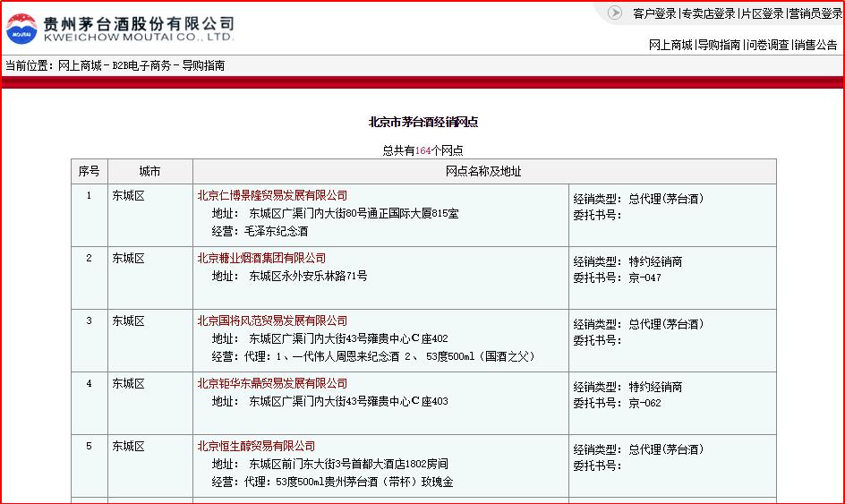
Task: Open 北京仁博景隆贸易发展有限公司 dealer link
Action: [272, 196]
